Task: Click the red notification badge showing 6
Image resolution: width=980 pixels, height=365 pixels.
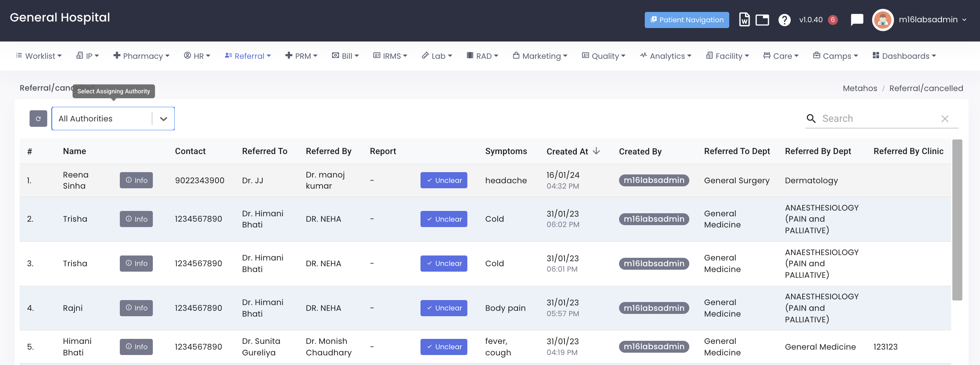Action: [833, 20]
